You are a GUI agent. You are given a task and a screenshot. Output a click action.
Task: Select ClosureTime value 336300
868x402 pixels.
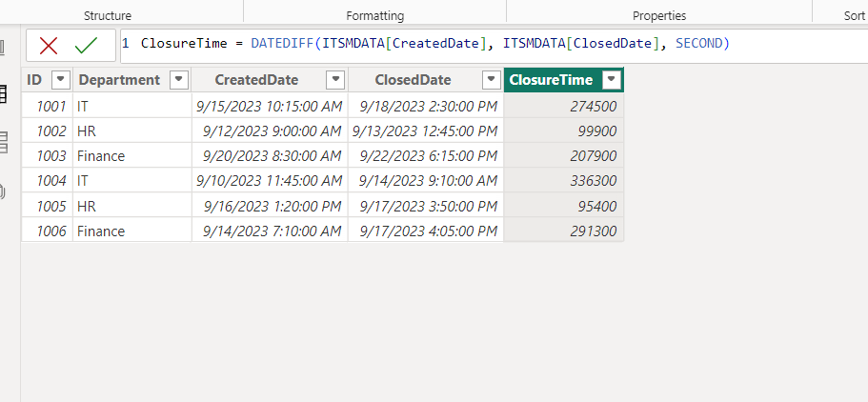(x=564, y=180)
